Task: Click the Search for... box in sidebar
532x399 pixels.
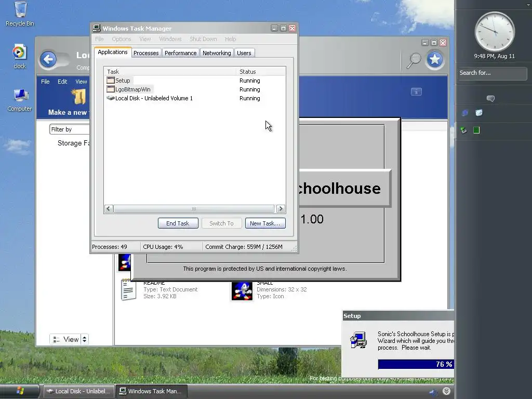Action: (492, 73)
